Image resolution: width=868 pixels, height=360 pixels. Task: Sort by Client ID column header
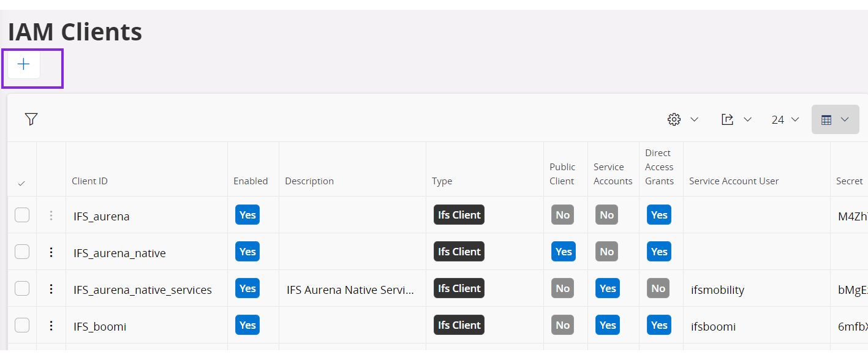click(x=89, y=181)
